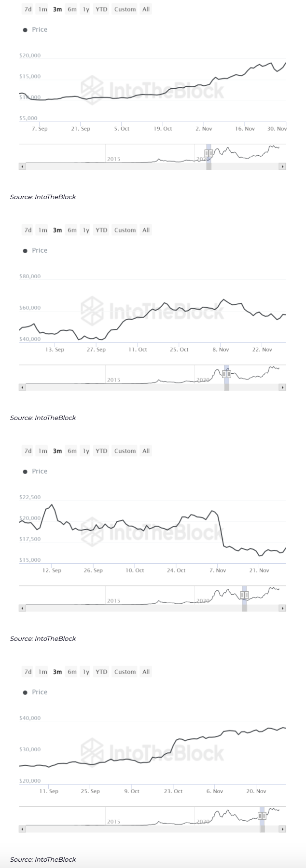Image resolution: width=306 pixels, height=868 pixels.
Task: Show All data in third chart
Action: tap(146, 451)
